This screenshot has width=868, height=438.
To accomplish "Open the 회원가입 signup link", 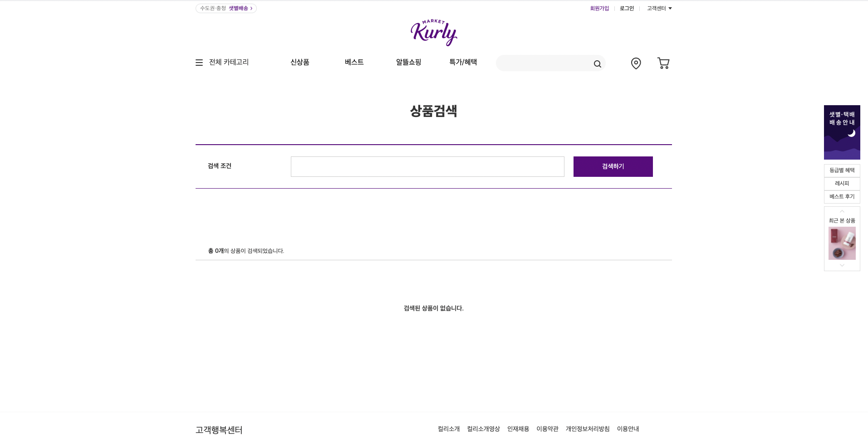I will coord(599,8).
